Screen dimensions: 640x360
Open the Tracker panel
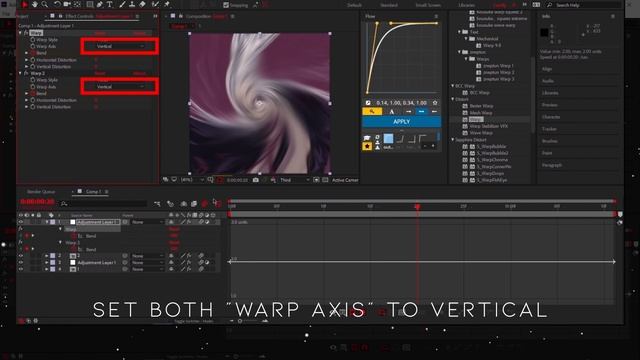click(x=549, y=129)
